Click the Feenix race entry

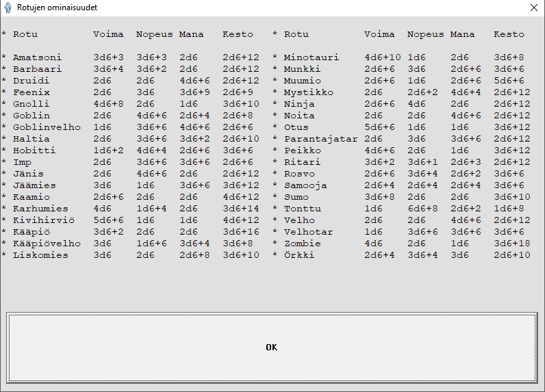[31, 92]
